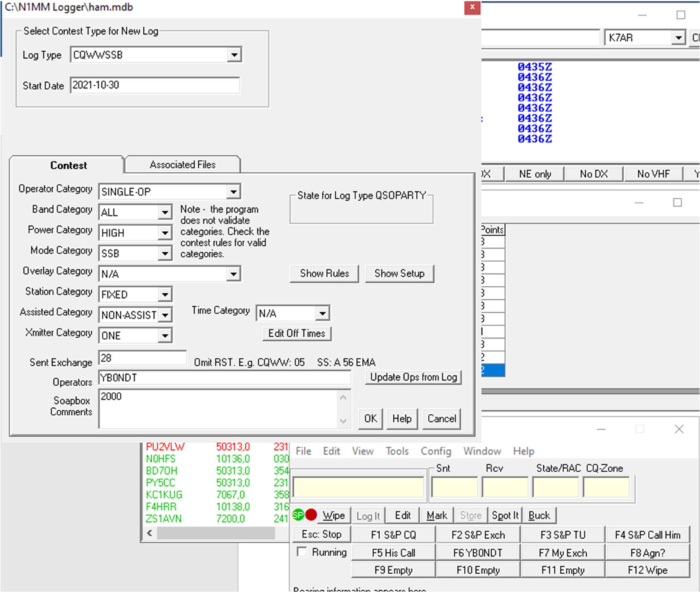Screen dimensions: 700x592
Task: Toggle the No DX filter button
Action: click(x=593, y=174)
